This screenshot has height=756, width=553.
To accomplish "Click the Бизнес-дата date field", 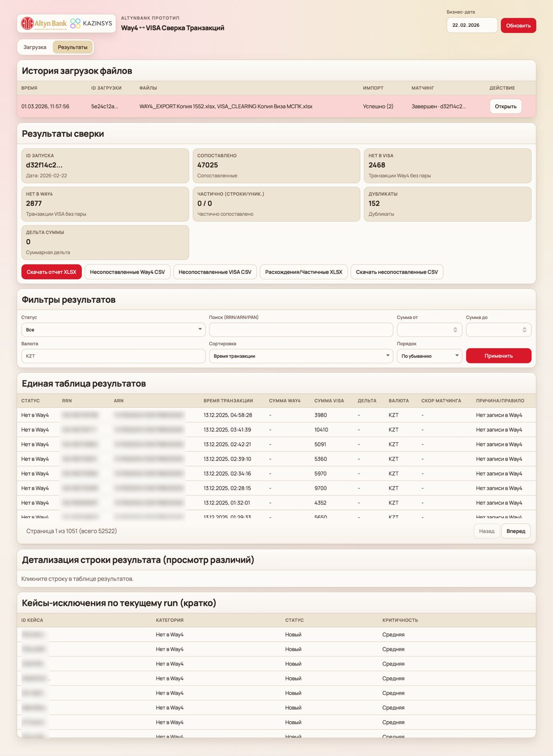I will [x=471, y=25].
